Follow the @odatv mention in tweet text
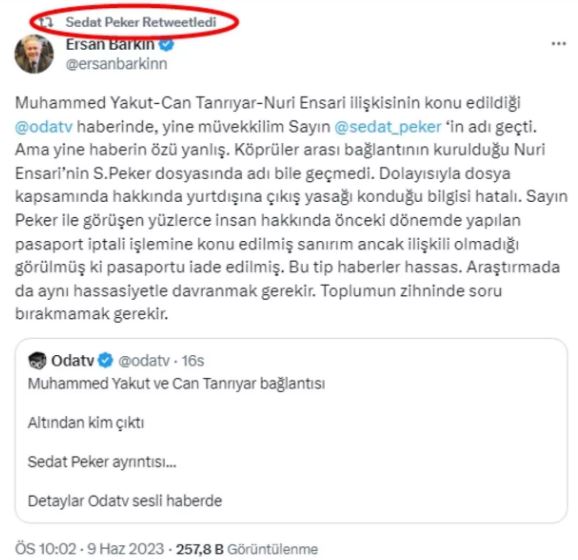Image resolution: width=578 pixels, height=560 pixels. coord(44,126)
